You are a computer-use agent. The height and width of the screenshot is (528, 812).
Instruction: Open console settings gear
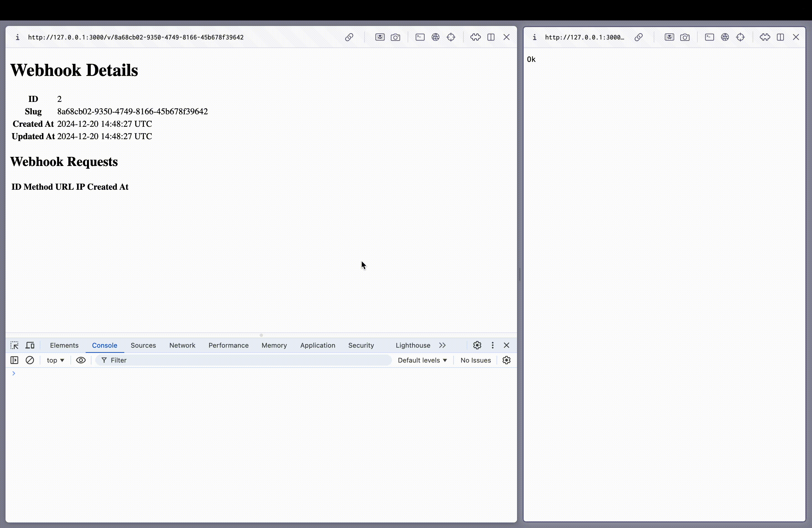pos(507,360)
